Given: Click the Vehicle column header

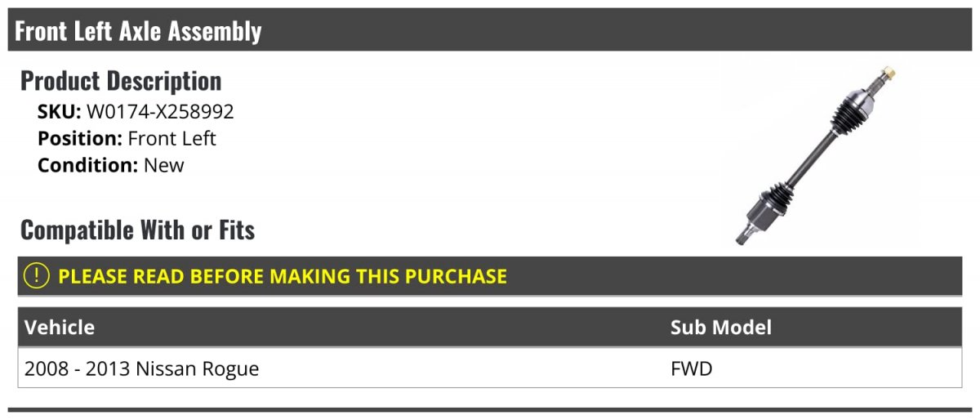Looking at the screenshot, I should point(60,328).
